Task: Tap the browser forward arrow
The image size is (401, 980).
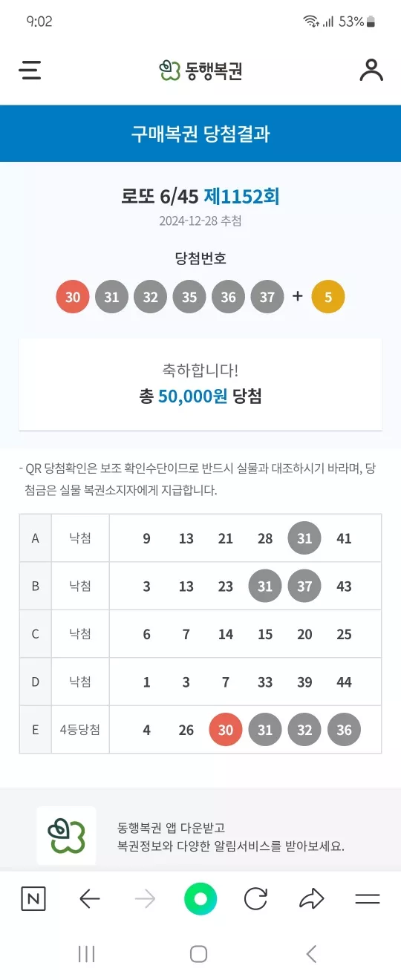Action: tap(145, 900)
